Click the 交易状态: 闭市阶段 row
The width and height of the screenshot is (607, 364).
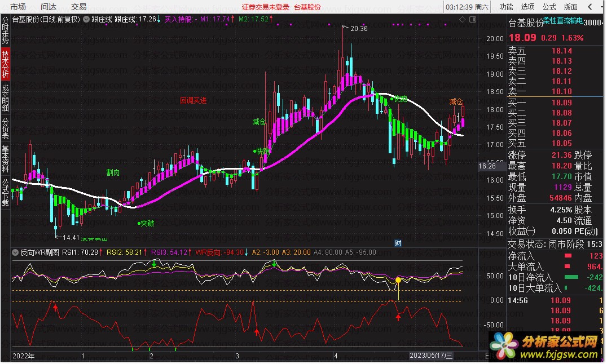(556, 244)
